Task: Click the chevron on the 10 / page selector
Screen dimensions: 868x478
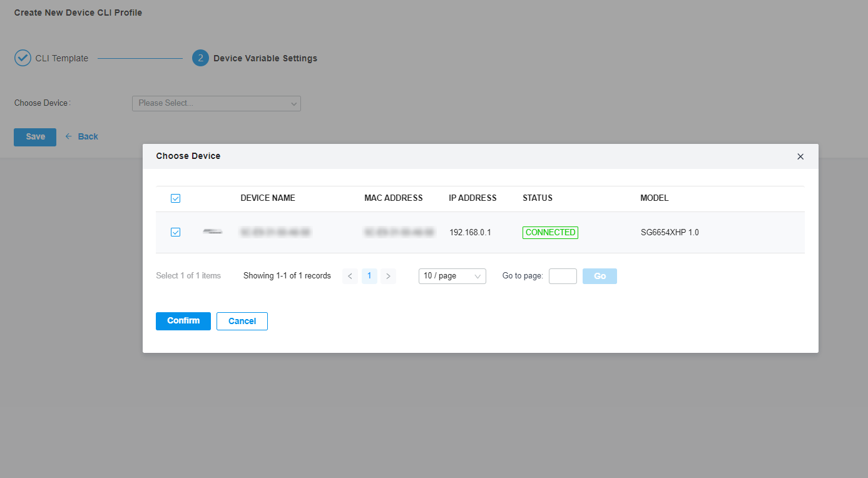Action: tap(479, 276)
